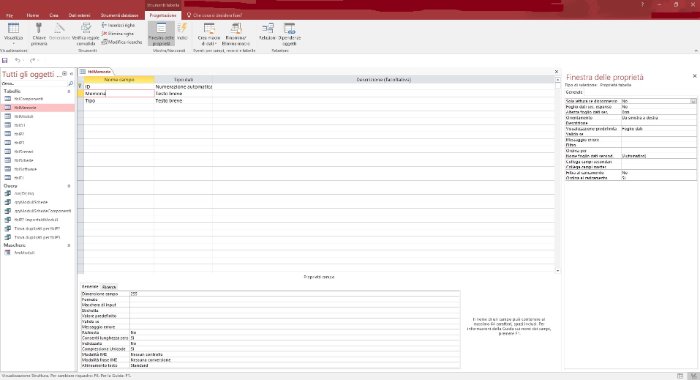Click the field name cell being edited

click(x=119, y=94)
